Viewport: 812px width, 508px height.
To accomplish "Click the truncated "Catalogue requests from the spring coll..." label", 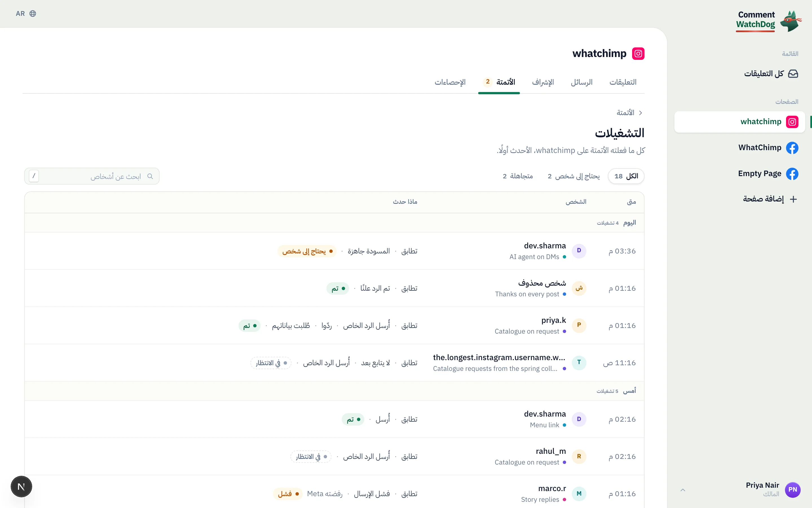I will pos(495,369).
